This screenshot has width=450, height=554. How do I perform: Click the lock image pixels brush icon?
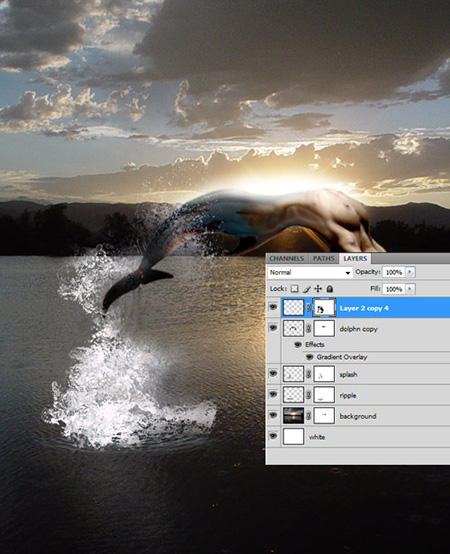[x=306, y=289]
